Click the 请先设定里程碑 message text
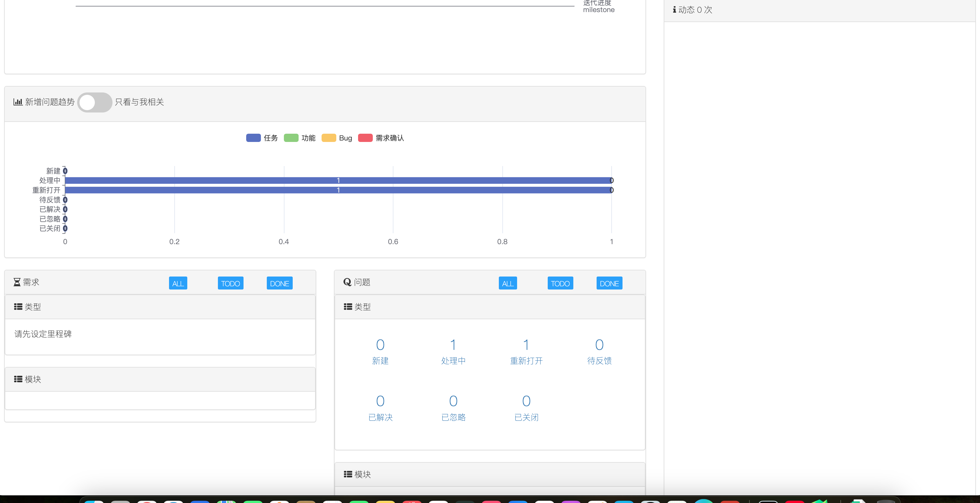The image size is (980, 503). click(43, 334)
